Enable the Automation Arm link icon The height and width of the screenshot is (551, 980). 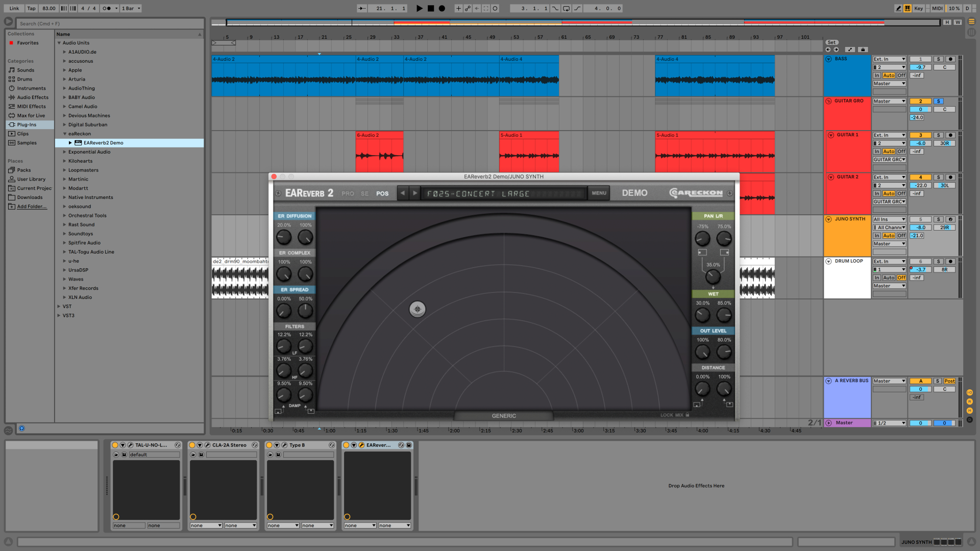point(468,8)
